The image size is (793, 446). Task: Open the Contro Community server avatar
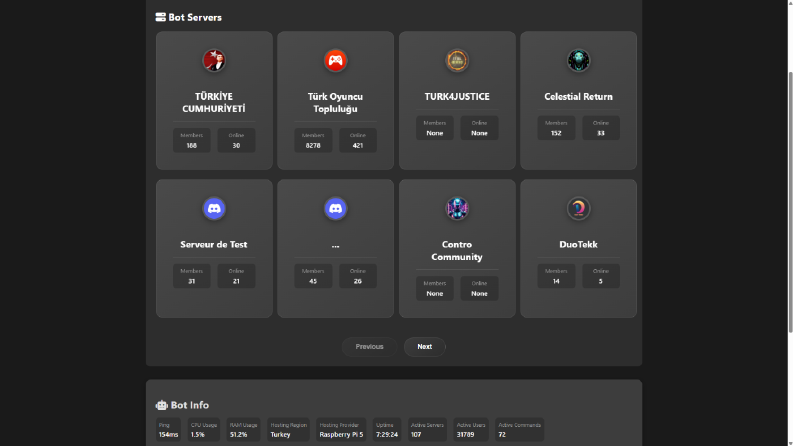[457, 208]
